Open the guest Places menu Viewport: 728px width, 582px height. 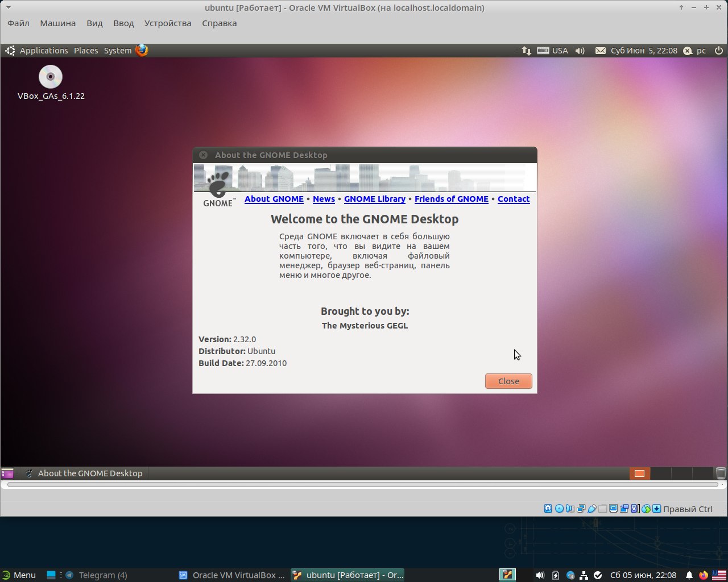[x=86, y=51]
